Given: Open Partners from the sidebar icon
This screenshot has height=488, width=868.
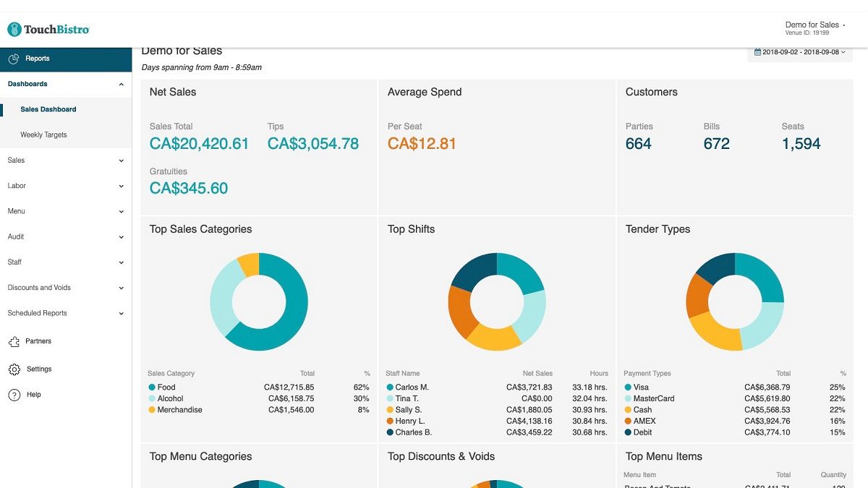Looking at the screenshot, I should 14,341.
